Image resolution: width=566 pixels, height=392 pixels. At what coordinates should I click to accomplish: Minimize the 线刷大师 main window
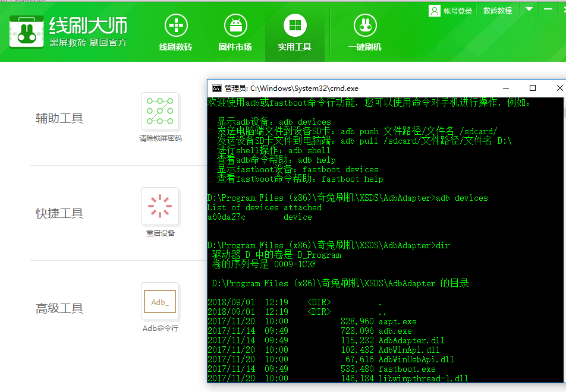pyautogui.click(x=548, y=9)
